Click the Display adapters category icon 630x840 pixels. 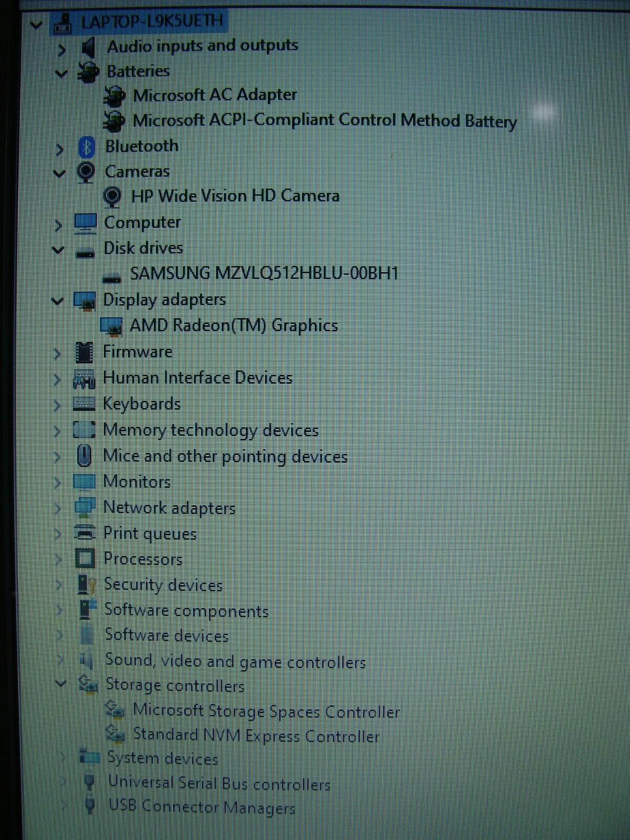pos(84,300)
